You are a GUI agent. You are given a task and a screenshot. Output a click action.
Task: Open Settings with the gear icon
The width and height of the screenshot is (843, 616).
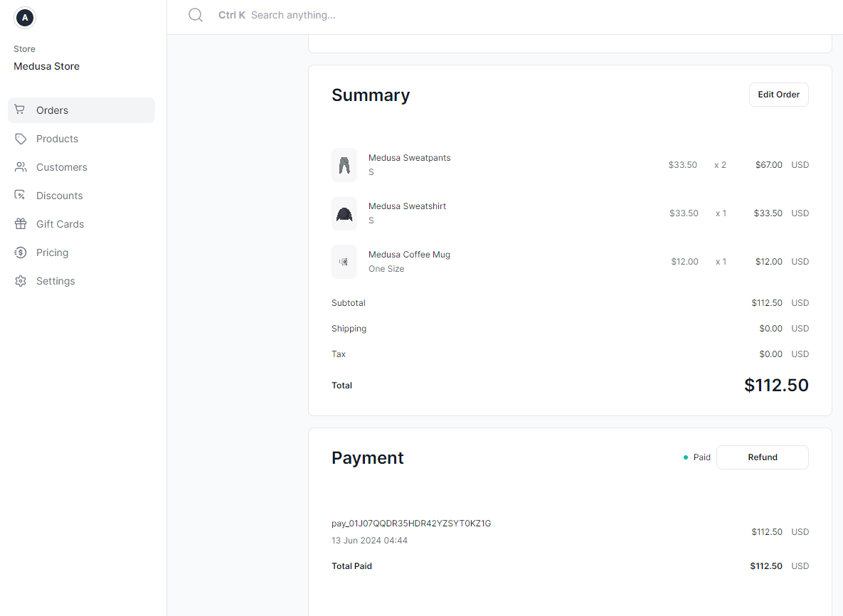tap(22, 281)
